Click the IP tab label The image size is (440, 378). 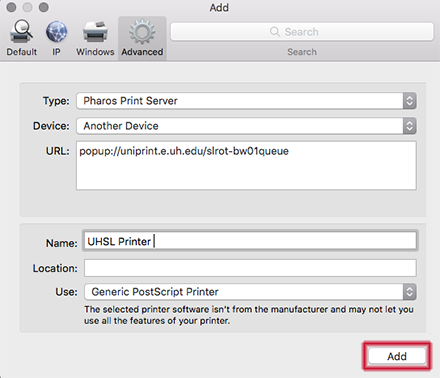point(56,52)
